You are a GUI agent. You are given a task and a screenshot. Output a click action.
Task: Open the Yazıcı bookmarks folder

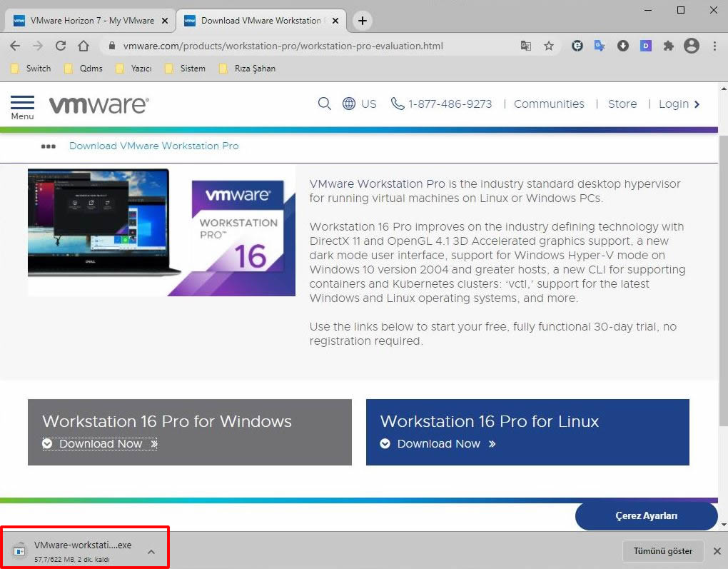(x=134, y=69)
